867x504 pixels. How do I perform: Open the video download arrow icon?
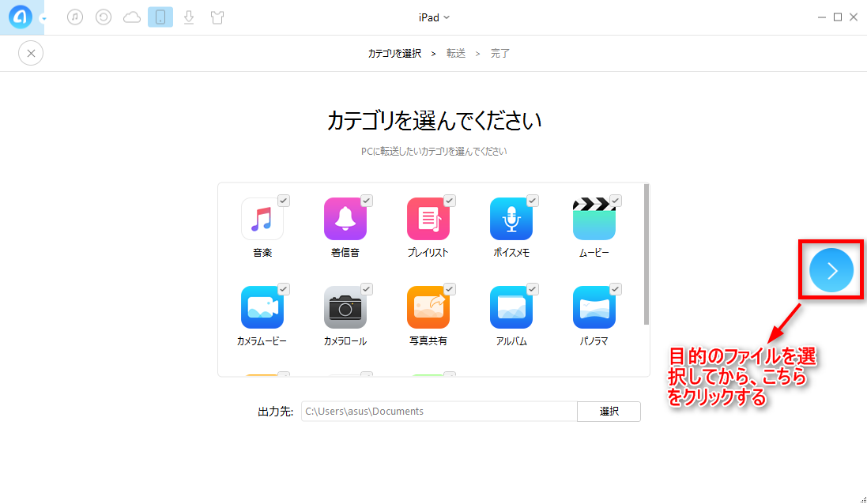click(189, 17)
